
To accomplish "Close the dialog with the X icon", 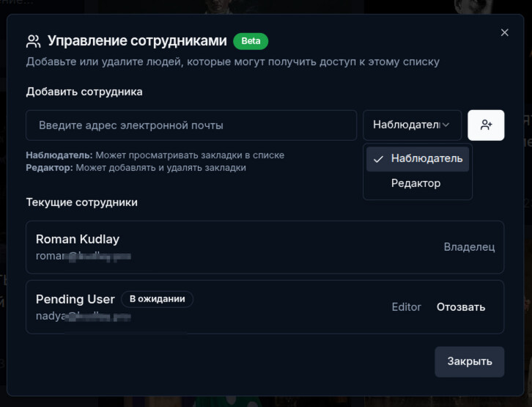I will tap(504, 33).
